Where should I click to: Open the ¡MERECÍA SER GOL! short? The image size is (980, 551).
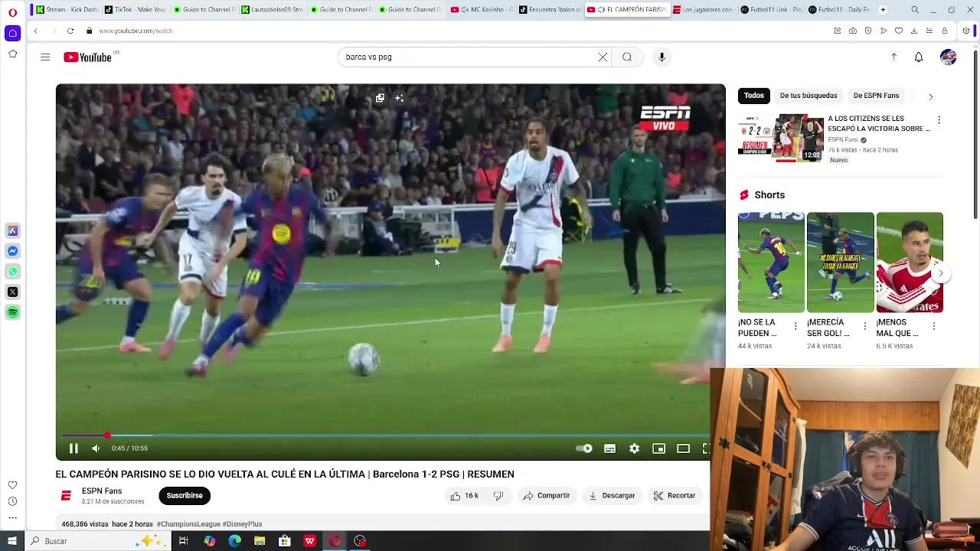click(x=840, y=262)
